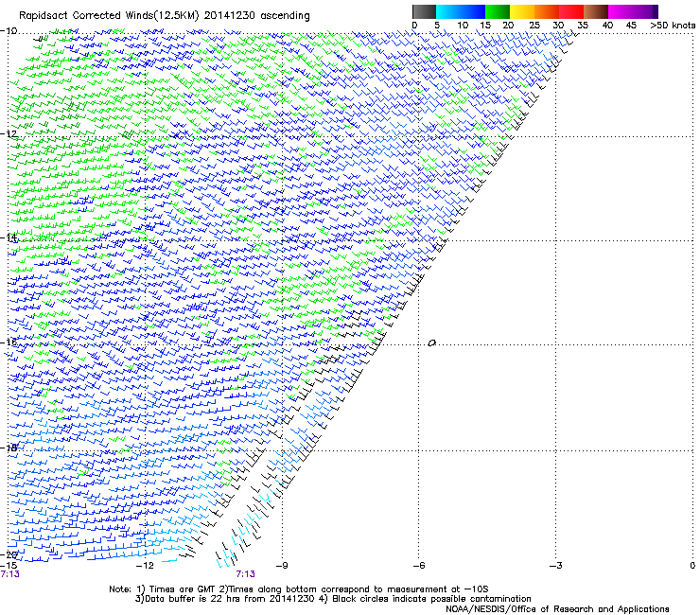Select the red 30-35 knots color segment
The width and height of the screenshot is (700, 615).
(x=571, y=11)
